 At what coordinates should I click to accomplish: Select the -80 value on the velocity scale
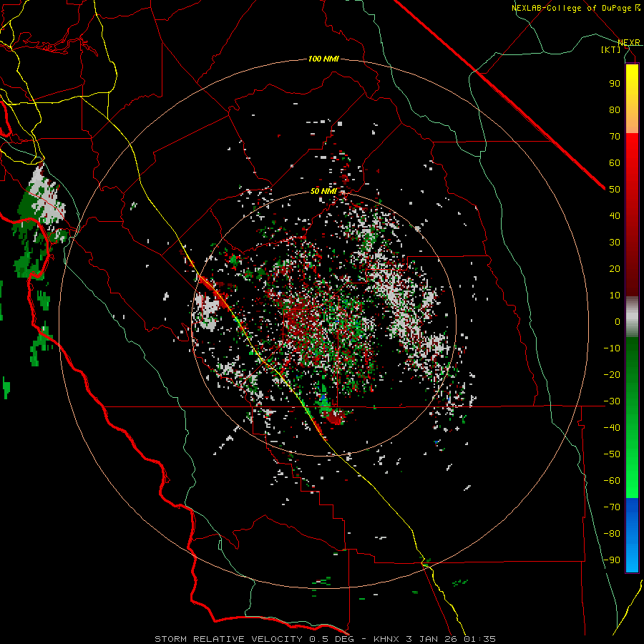point(612,534)
